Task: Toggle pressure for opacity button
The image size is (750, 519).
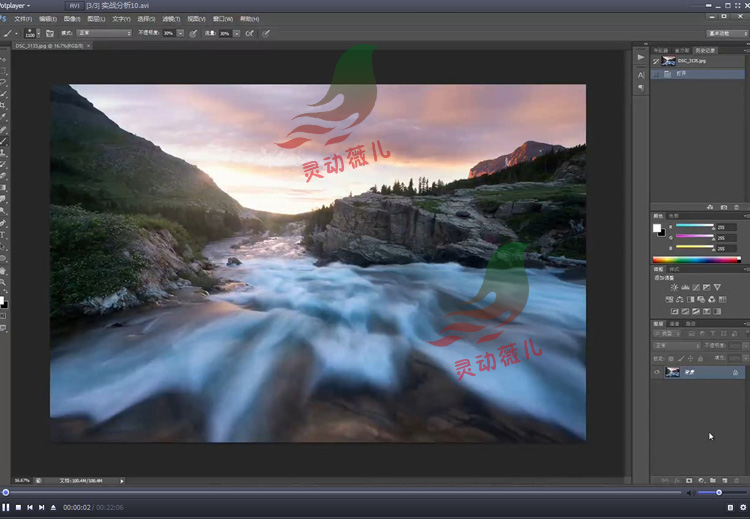Action: click(193, 33)
